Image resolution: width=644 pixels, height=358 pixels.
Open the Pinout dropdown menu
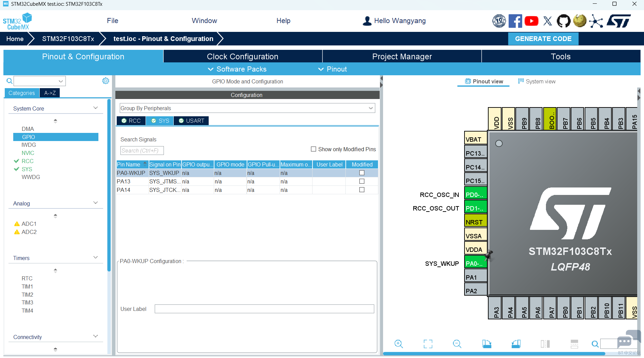coord(333,69)
